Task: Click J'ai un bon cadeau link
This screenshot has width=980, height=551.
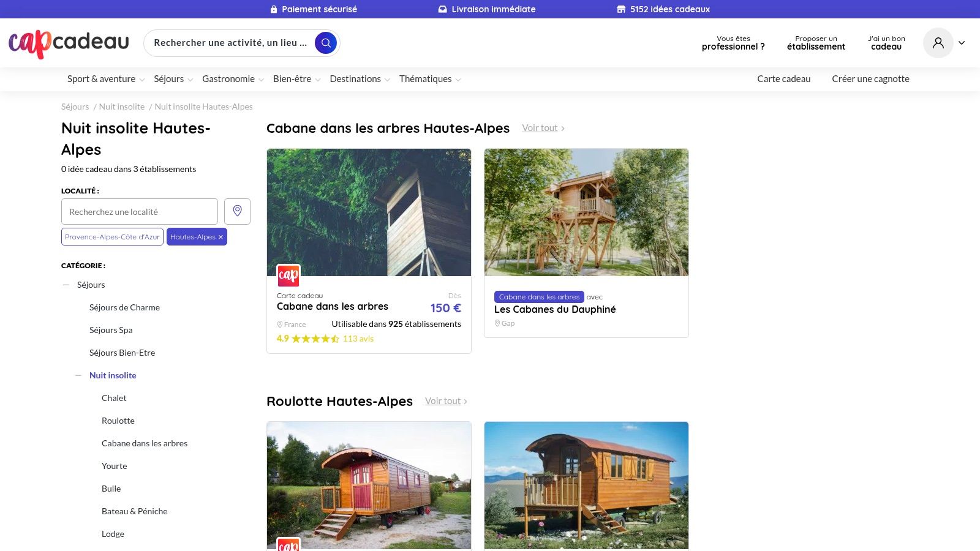Action: pos(886,43)
